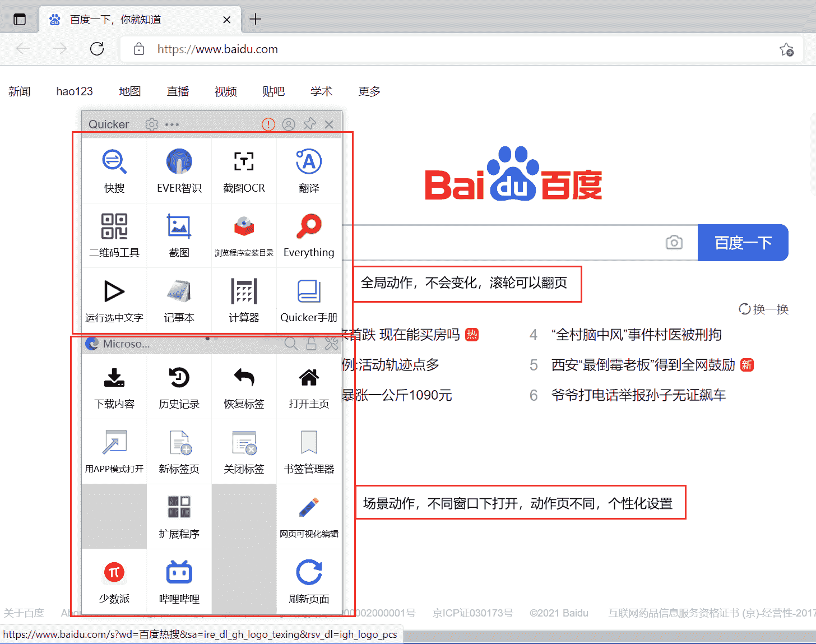Screen dimensions: 816x644
Task: Open the 地图 nav link
Action: coord(130,91)
